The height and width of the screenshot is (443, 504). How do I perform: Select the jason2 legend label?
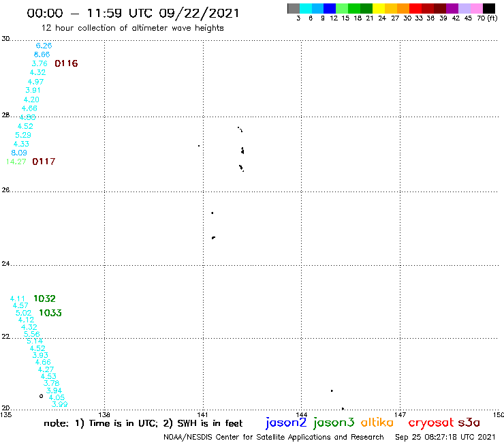tap(286, 423)
